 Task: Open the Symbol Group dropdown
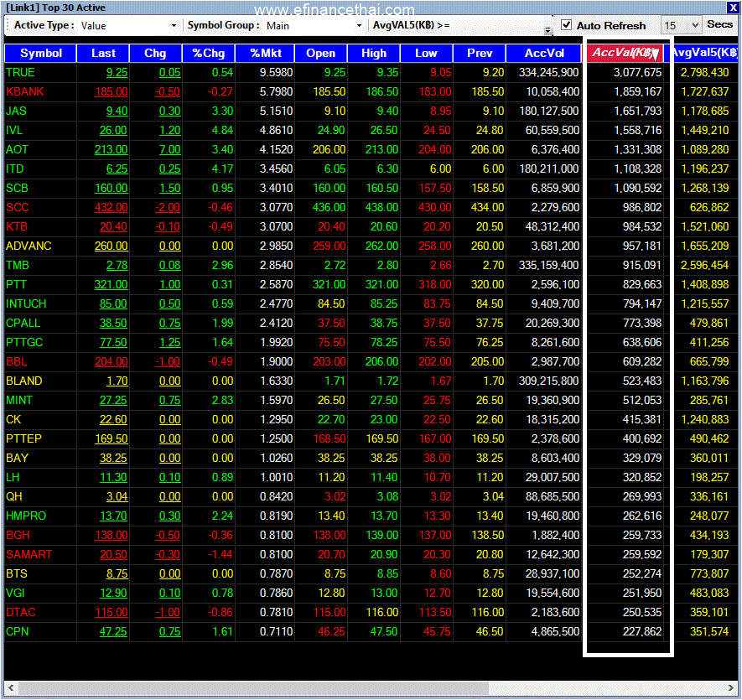coord(359,25)
